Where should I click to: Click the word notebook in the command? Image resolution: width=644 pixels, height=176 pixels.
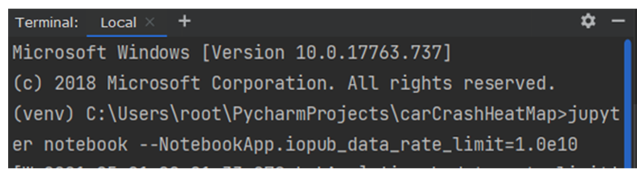tap(86, 145)
